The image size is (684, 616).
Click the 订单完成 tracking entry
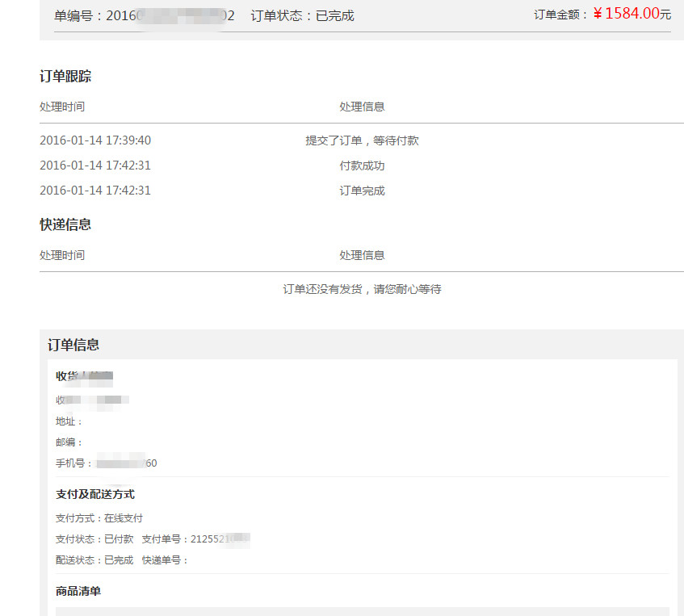point(362,191)
